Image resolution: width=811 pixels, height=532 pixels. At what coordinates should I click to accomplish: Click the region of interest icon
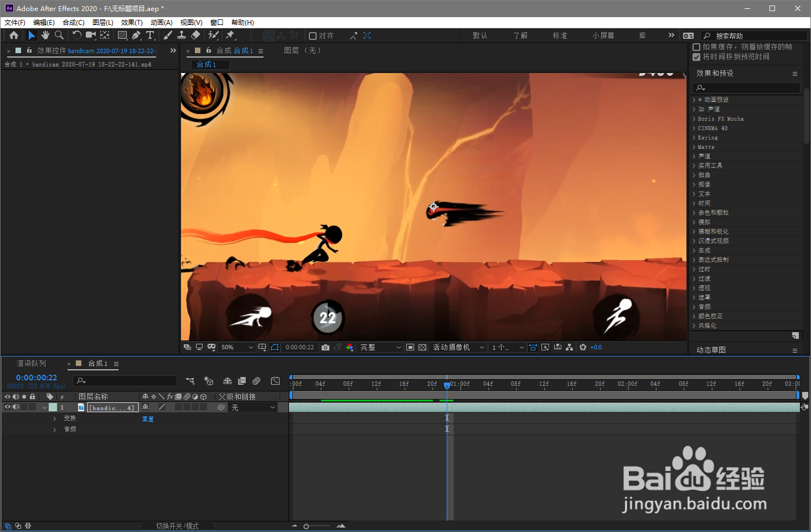[x=410, y=347]
